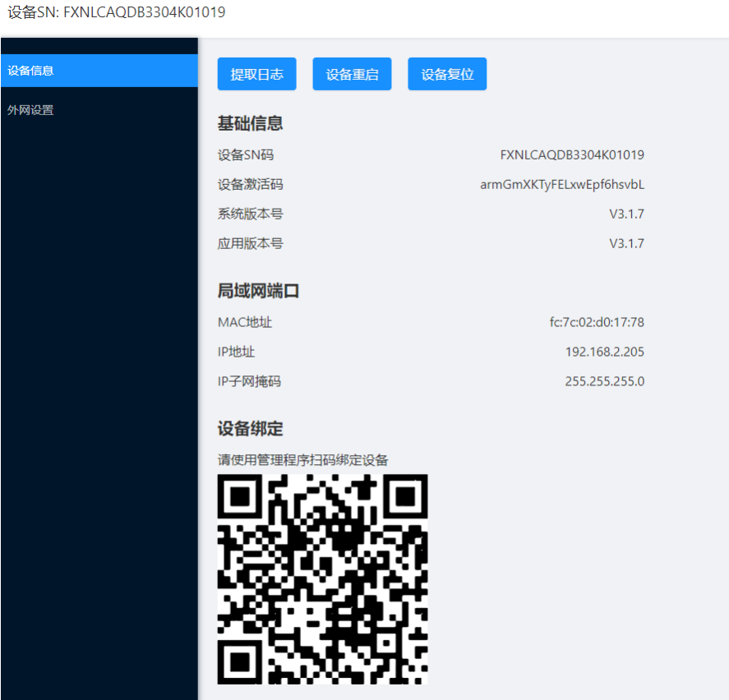The image size is (729, 700).
Task: Click the subnet mask 255.255.255.0
Action: pyautogui.click(x=604, y=381)
